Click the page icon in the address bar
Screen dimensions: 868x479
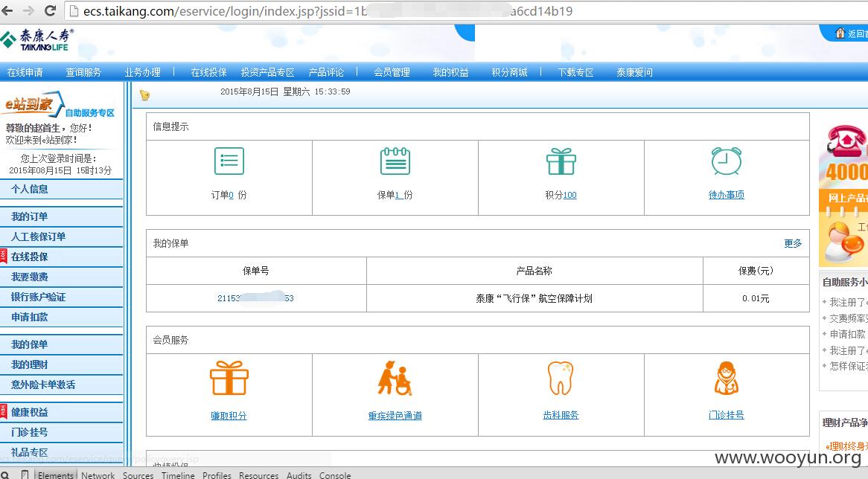pos(74,11)
